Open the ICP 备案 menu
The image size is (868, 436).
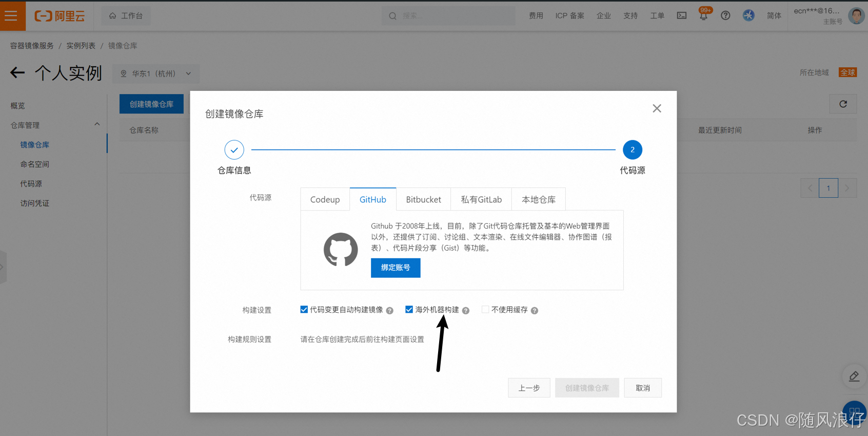point(569,16)
